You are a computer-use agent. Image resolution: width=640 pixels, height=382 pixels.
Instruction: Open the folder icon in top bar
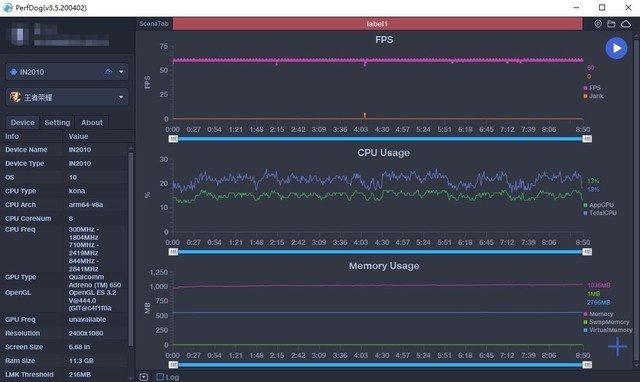coord(611,24)
